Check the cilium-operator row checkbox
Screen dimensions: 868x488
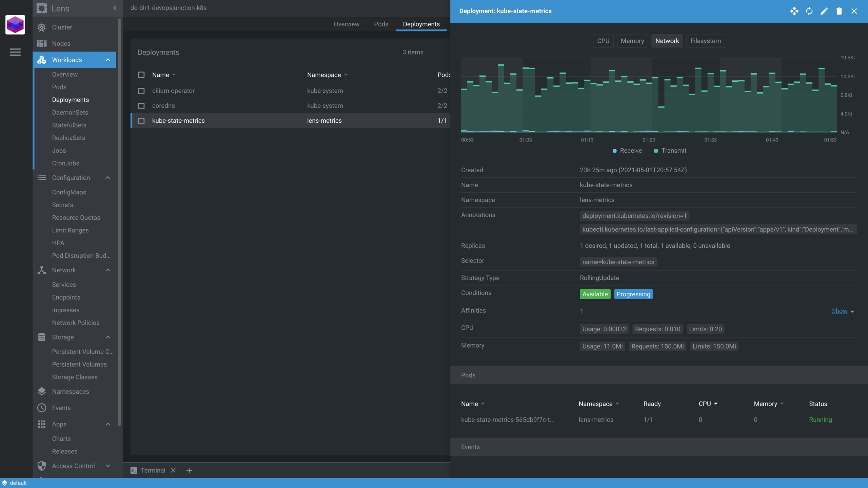coord(141,91)
